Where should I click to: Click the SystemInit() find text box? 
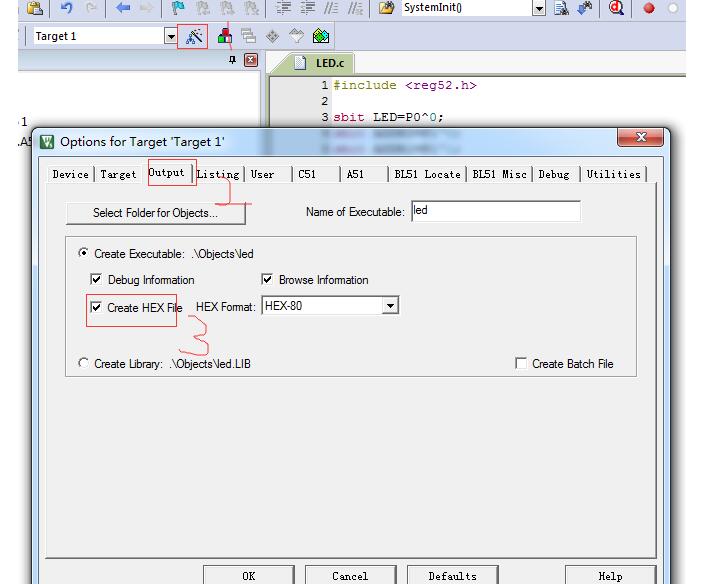pyautogui.click(x=467, y=8)
